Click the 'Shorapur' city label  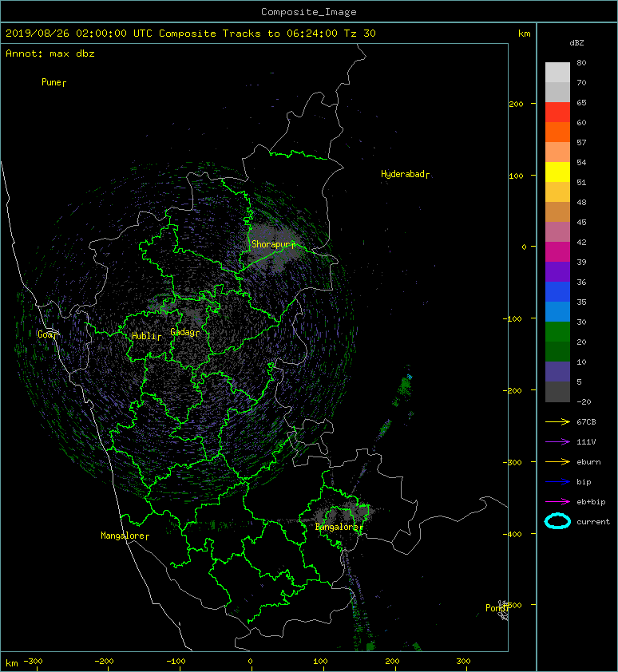[x=271, y=244]
